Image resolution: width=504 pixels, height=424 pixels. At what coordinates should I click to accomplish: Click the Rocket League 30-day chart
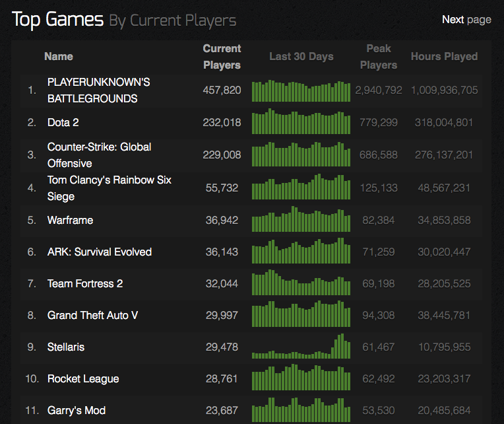tap(301, 377)
